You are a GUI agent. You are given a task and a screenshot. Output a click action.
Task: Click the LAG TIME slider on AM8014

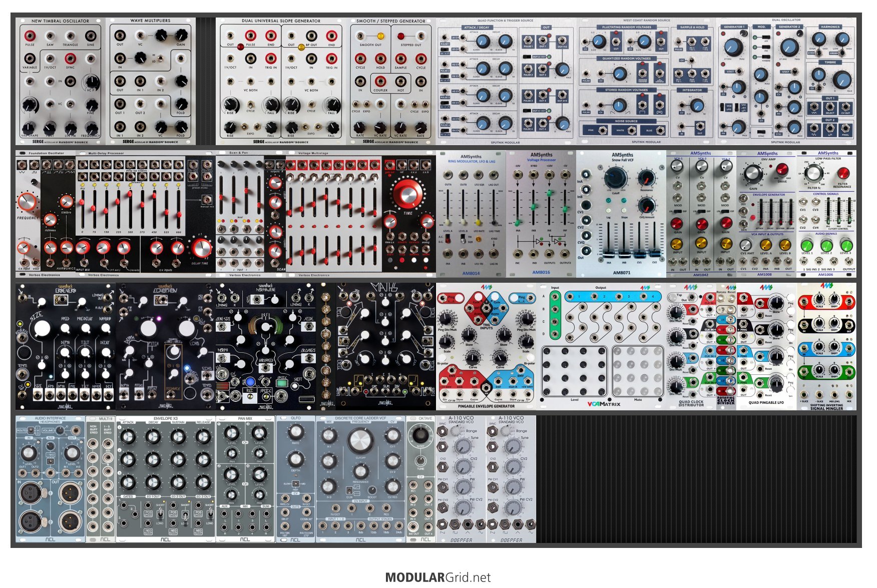pyautogui.click(x=494, y=223)
